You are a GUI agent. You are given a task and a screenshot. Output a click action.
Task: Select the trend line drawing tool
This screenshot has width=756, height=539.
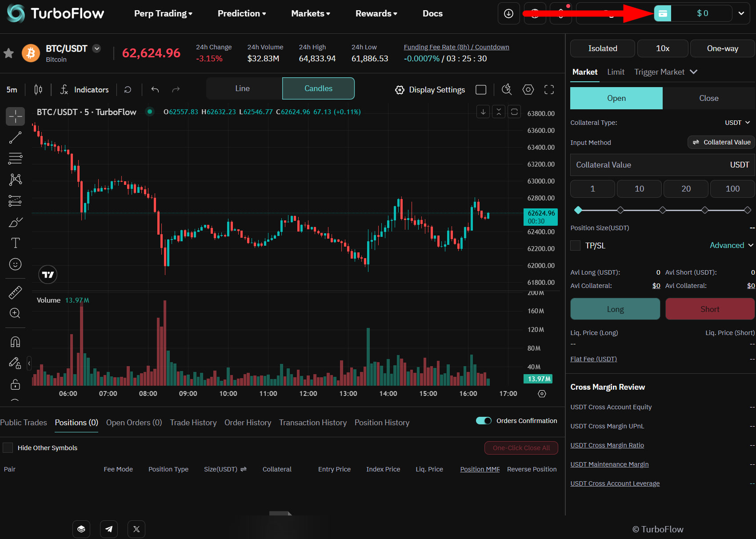15,138
